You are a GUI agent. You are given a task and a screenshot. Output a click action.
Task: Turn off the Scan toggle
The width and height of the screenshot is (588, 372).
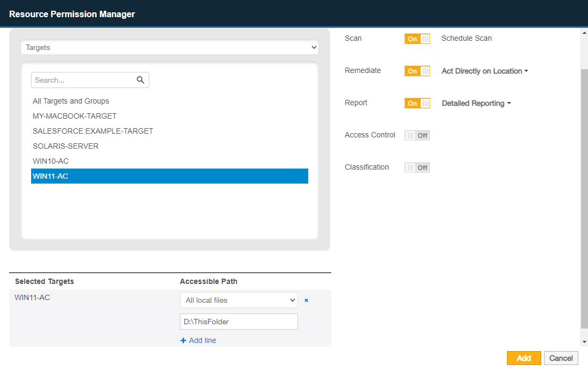(x=417, y=38)
